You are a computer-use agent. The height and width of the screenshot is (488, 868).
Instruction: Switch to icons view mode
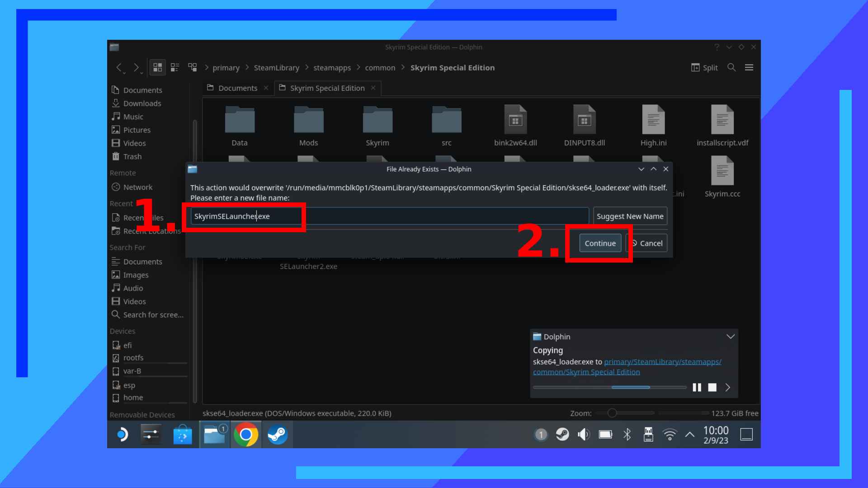coord(157,67)
